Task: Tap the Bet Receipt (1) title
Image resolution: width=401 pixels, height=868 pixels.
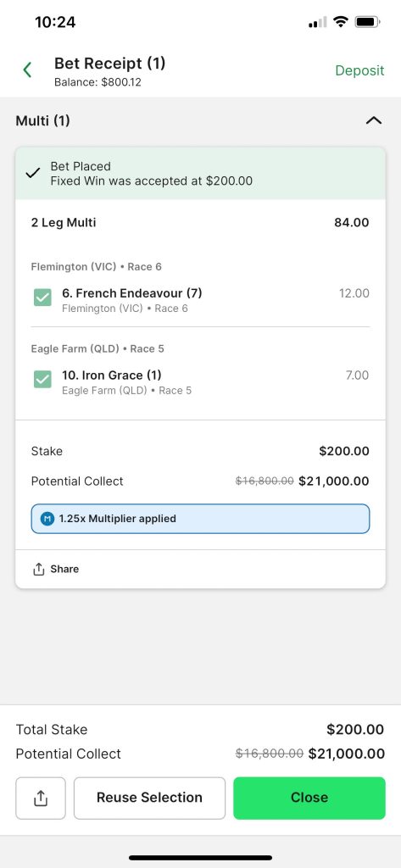Action: [109, 63]
